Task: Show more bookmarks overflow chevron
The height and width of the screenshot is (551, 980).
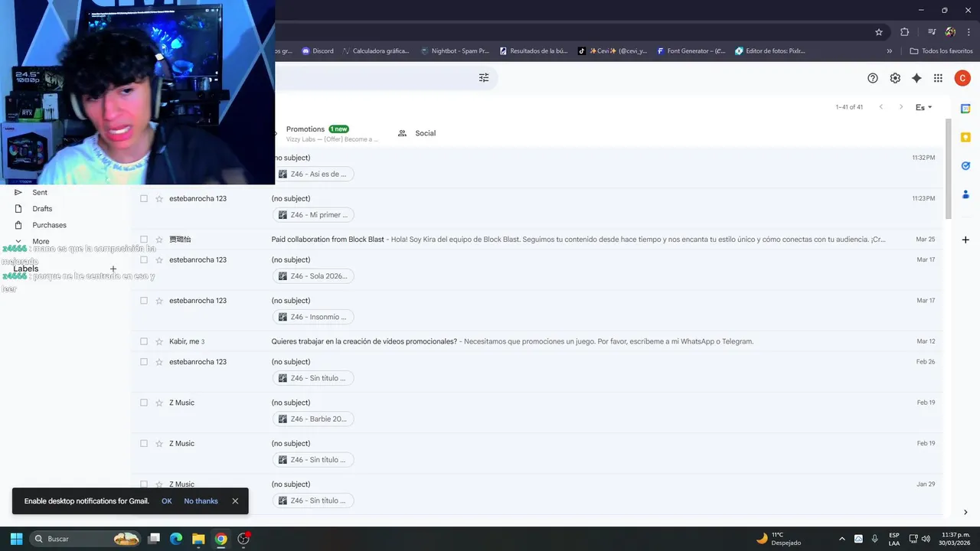Action: point(890,51)
